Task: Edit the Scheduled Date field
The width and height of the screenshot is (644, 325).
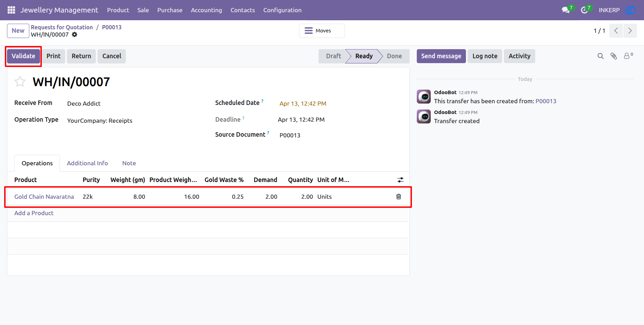Action: point(303,104)
